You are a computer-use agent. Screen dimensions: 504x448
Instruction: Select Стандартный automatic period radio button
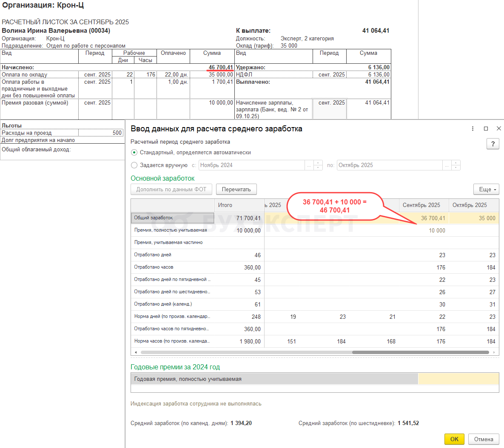click(x=134, y=153)
